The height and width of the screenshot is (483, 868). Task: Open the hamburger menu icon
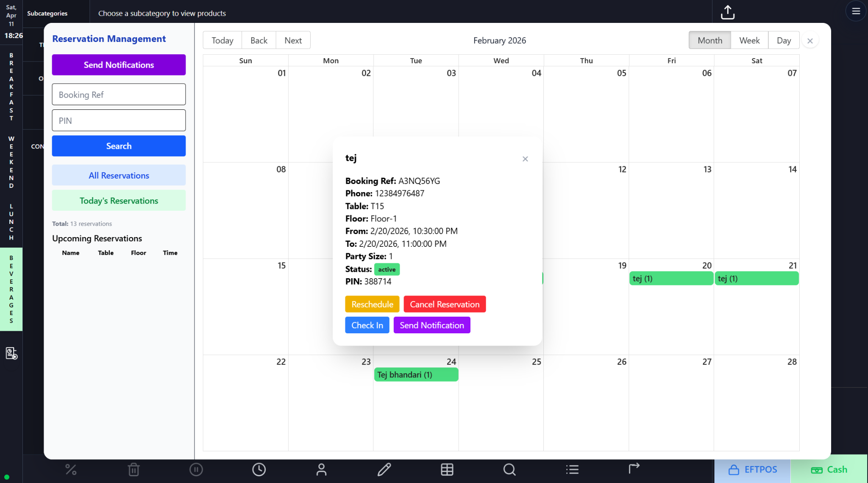coord(856,11)
